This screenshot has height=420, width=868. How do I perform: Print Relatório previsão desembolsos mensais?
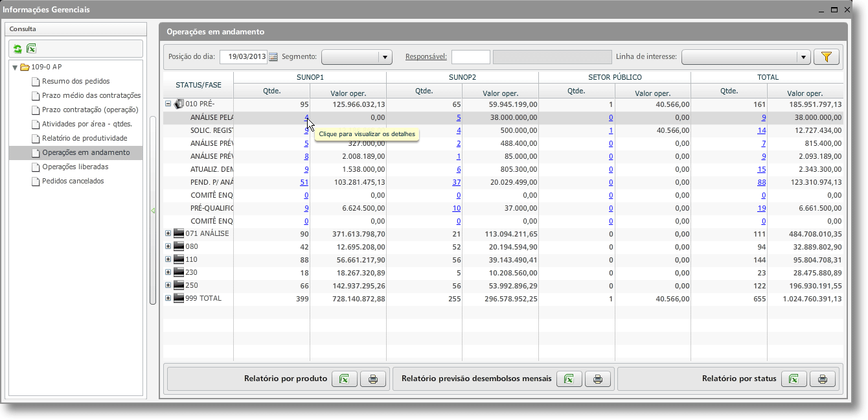click(x=598, y=379)
